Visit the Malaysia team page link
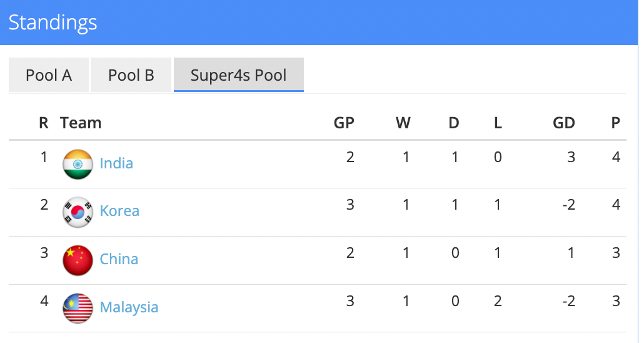The image size is (644, 343). (129, 307)
